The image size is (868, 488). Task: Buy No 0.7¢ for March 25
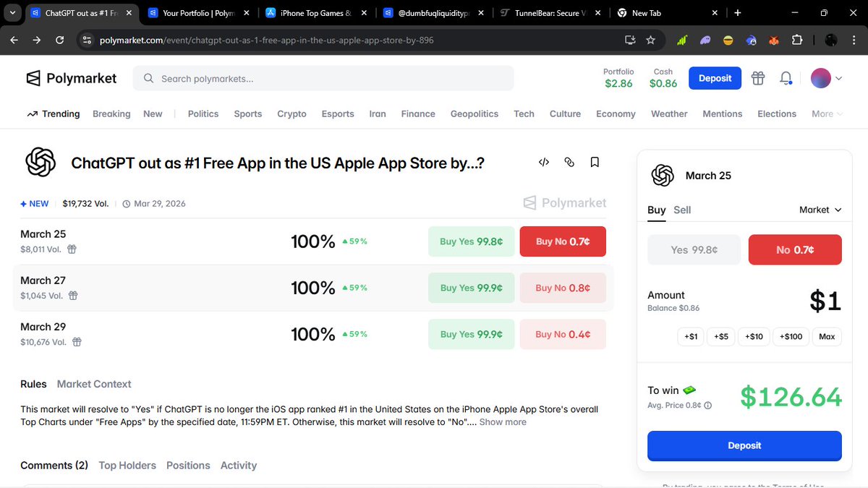point(563,241)
